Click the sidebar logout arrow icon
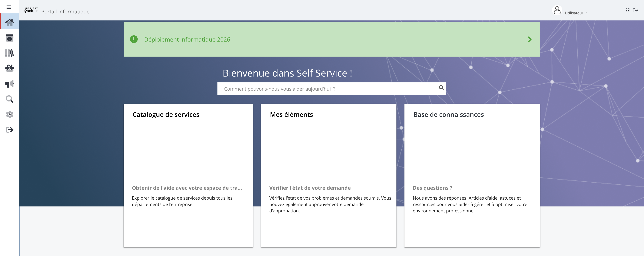Viewport: 644px width, 256px height. pos(9,129)
